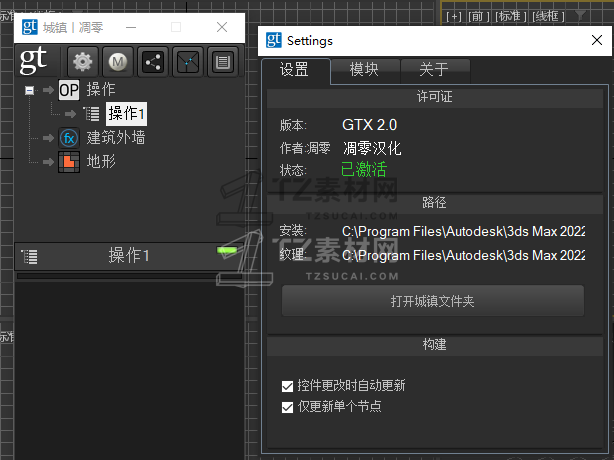Click arrow in front of 建筑外墙 node
The width and height of the screenshot is (614, 460).
coord(48,138)
